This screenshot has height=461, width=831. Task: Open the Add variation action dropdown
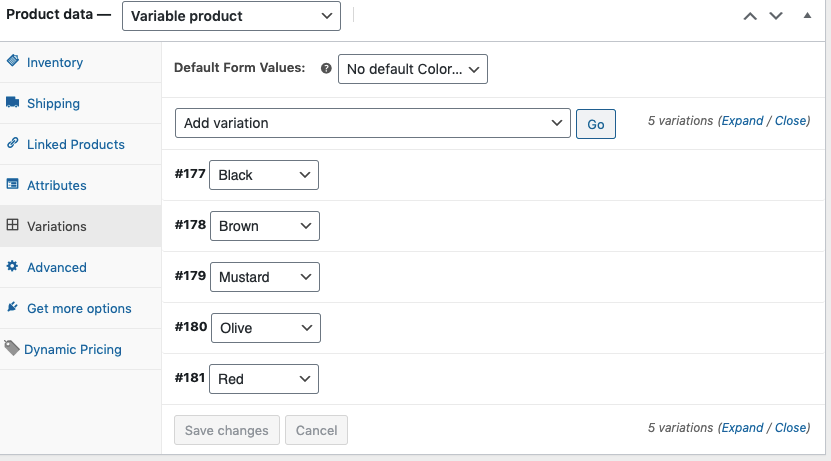point(373,123)
